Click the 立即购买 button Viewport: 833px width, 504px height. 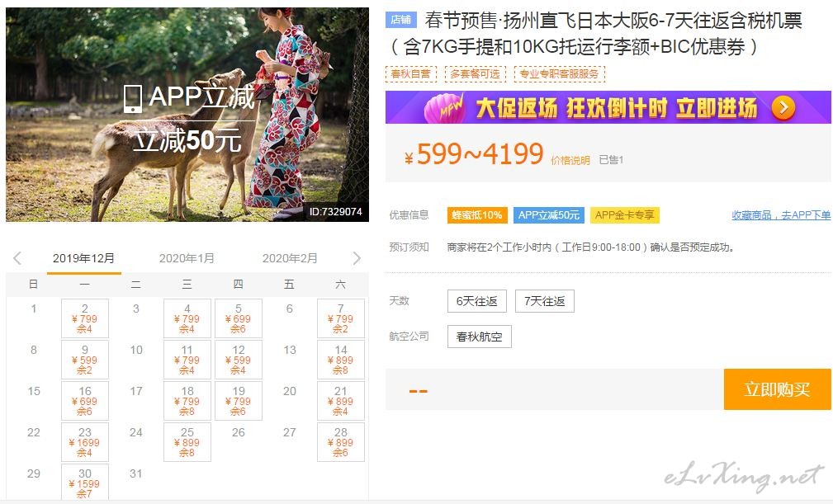777,389
